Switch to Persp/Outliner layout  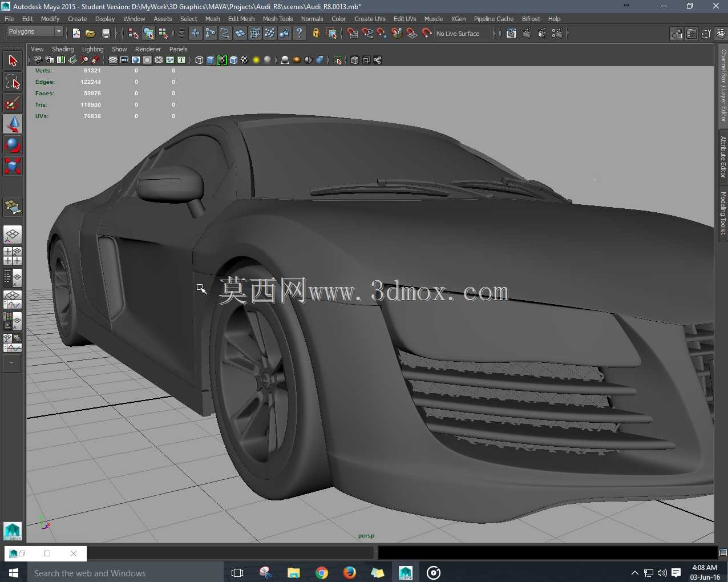pos(13,278)
